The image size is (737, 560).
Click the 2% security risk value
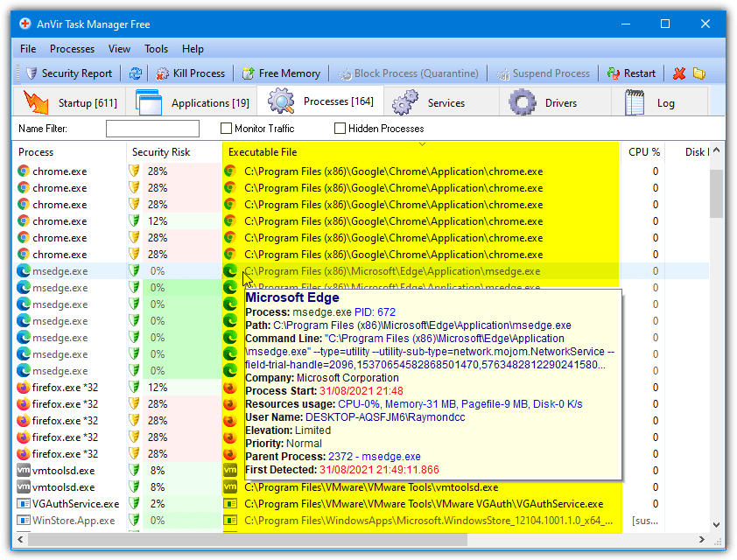pos(158,504)
